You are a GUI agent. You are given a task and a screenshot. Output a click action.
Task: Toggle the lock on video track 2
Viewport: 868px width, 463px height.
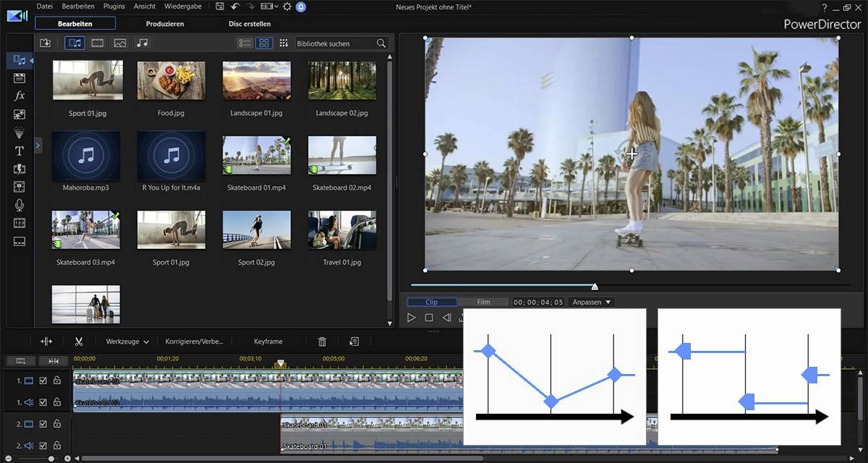(x=56, y=424)
